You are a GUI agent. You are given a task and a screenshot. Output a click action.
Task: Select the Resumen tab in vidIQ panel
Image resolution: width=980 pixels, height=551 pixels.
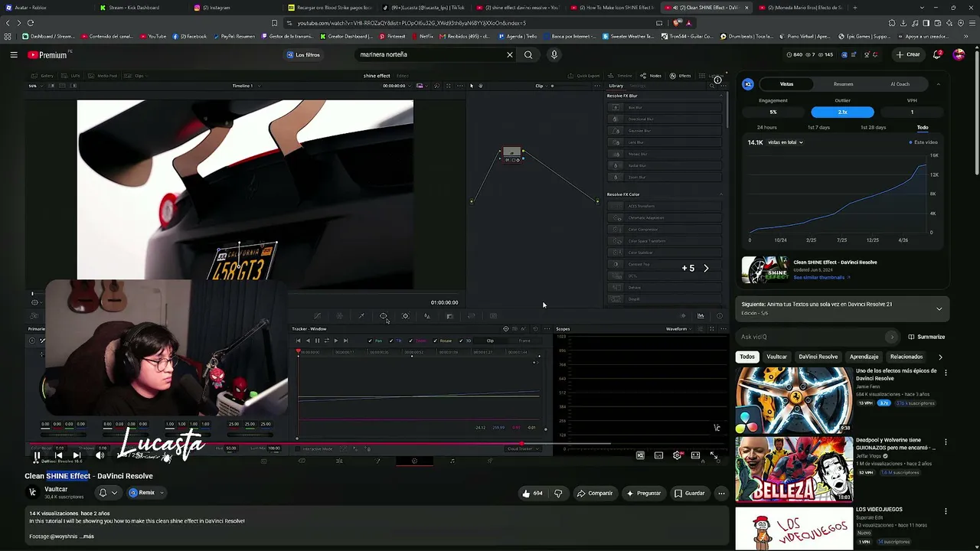point(843,84)
